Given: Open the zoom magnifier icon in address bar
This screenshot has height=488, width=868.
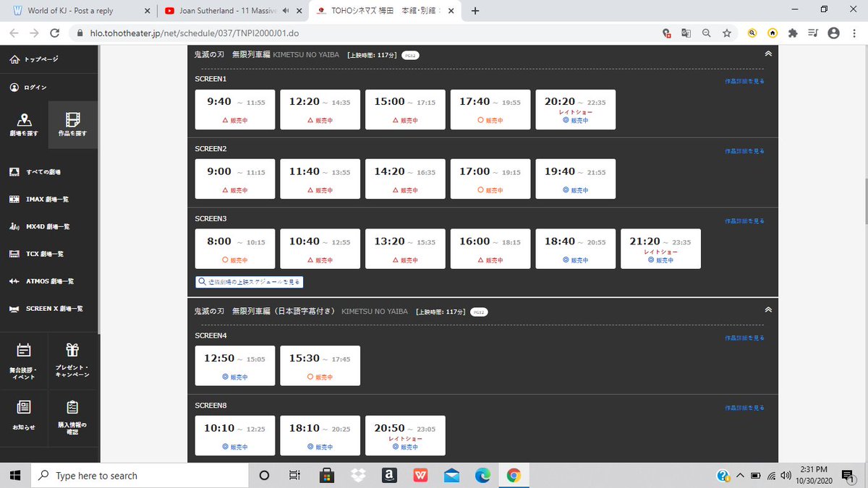Looking at the screenshot, I should click(707, 33).
